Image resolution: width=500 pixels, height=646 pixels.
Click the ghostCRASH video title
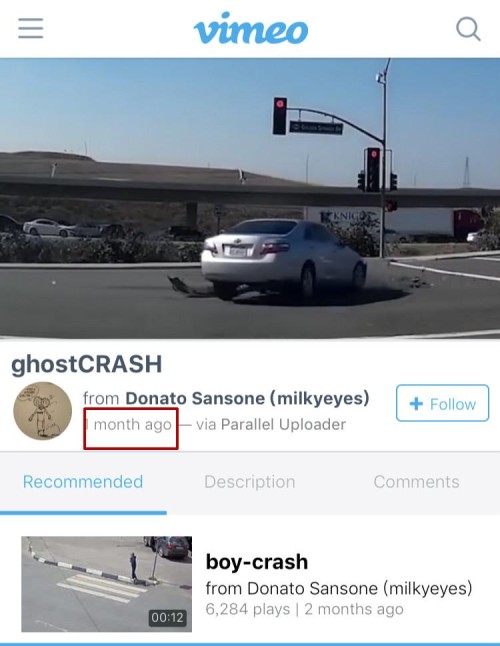pyautogui.click(x=86, y=364)
